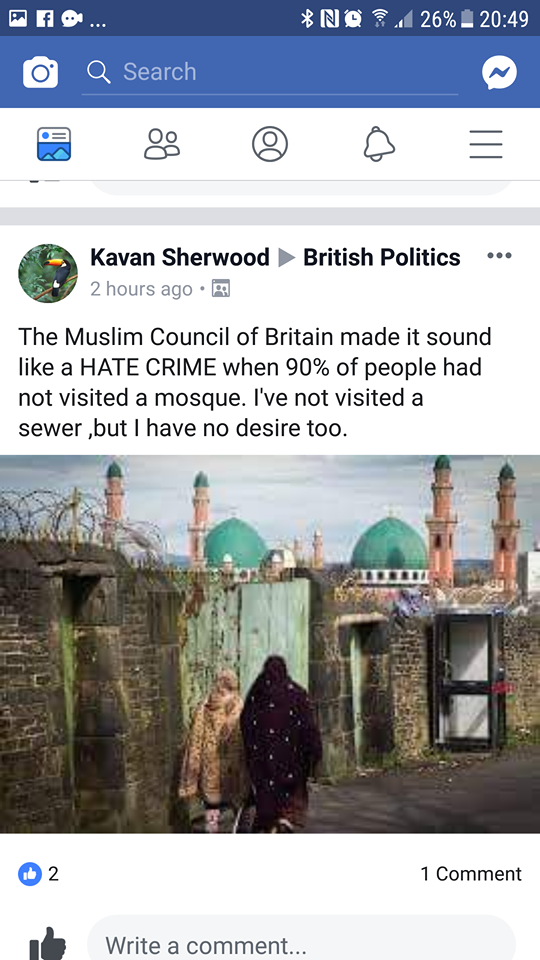Open Kavan Sherwood's profile name link

click(x=179, y=257)
